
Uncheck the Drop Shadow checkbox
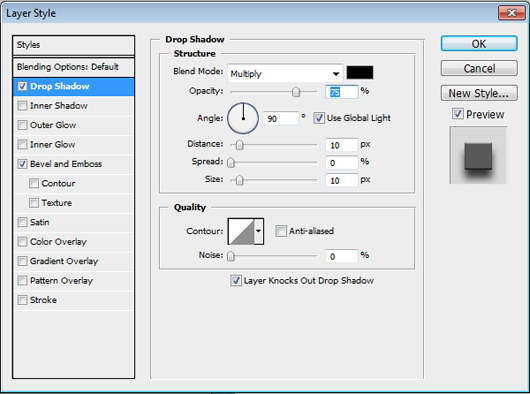[x=22, y=86]
